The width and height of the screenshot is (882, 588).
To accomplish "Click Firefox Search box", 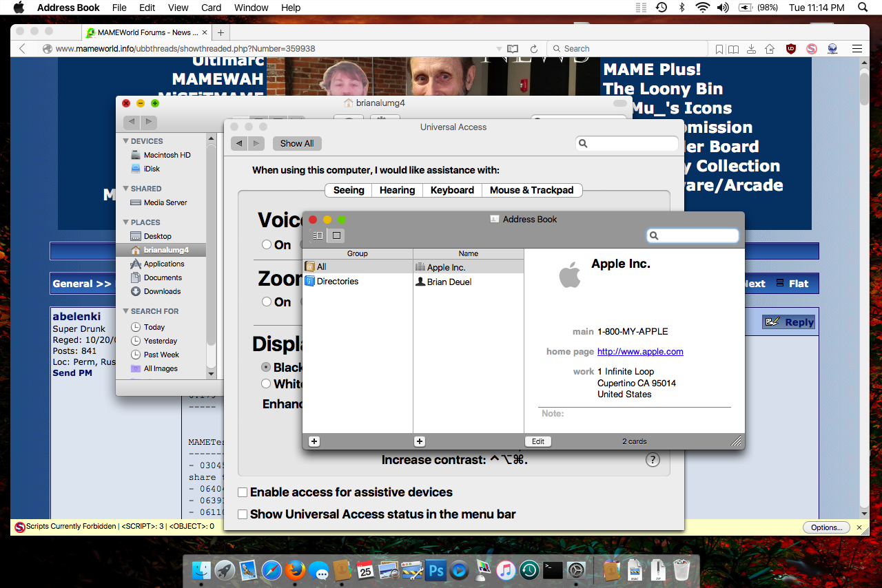I will (x=627, y=49).
